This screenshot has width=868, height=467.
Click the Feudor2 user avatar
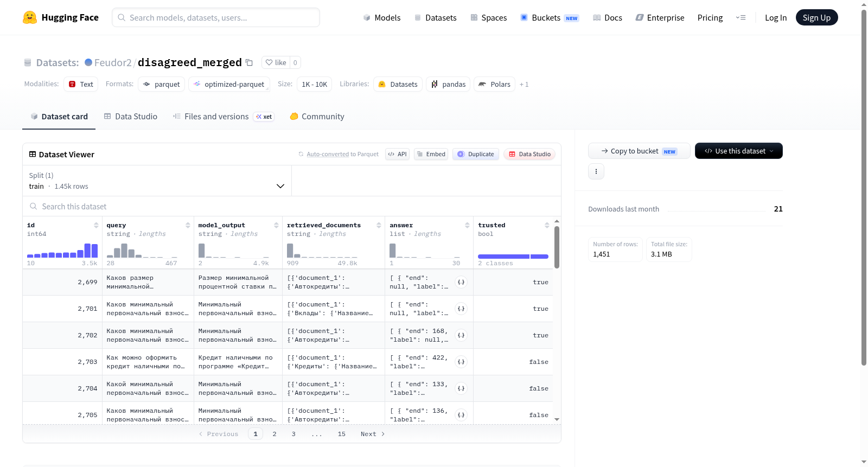(x=88, y=62)
